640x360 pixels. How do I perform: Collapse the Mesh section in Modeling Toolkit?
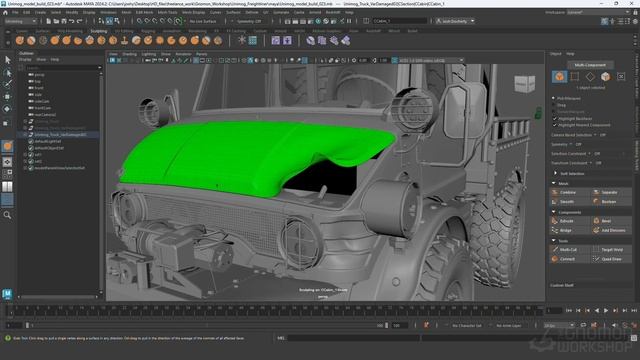554,184
